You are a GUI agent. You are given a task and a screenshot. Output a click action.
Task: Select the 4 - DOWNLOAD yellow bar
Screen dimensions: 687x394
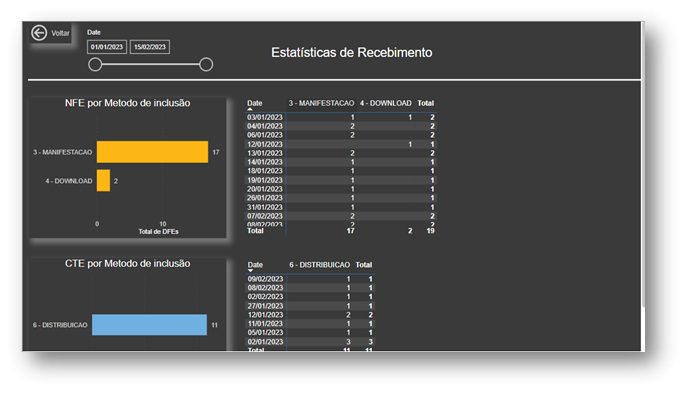[103, 181]
